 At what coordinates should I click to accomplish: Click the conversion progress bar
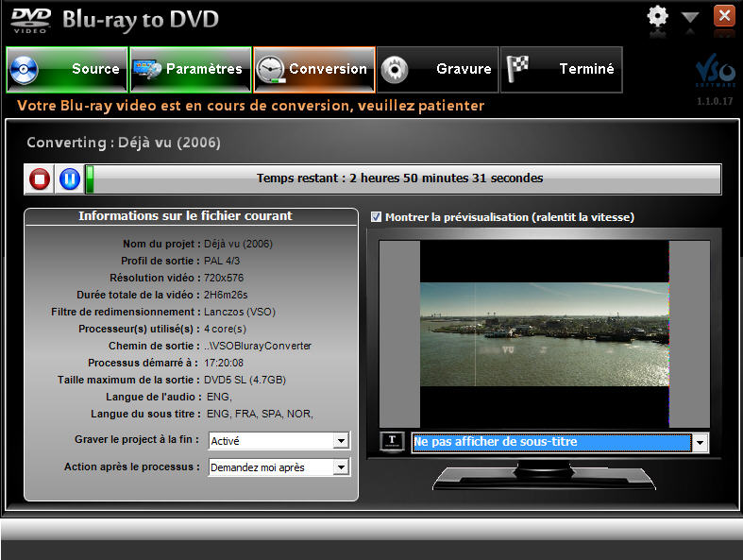(x=403, y=178)
